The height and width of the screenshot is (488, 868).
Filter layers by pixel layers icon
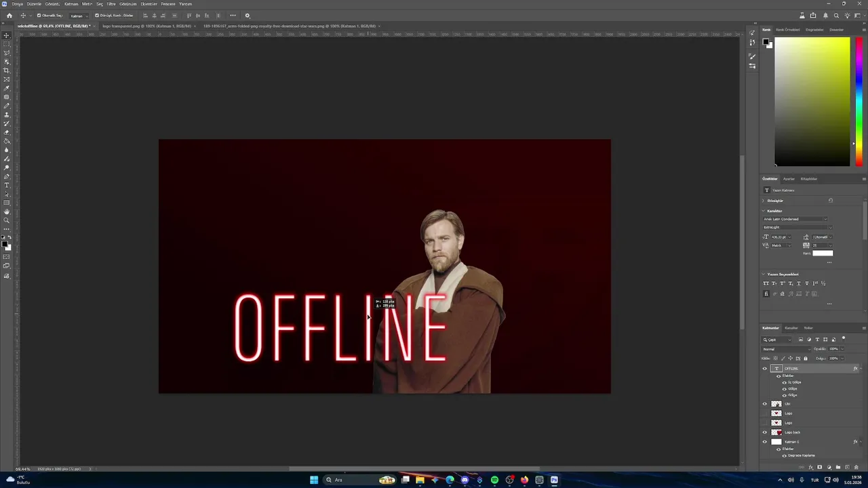pyautogui.click(x=801, y=340)
